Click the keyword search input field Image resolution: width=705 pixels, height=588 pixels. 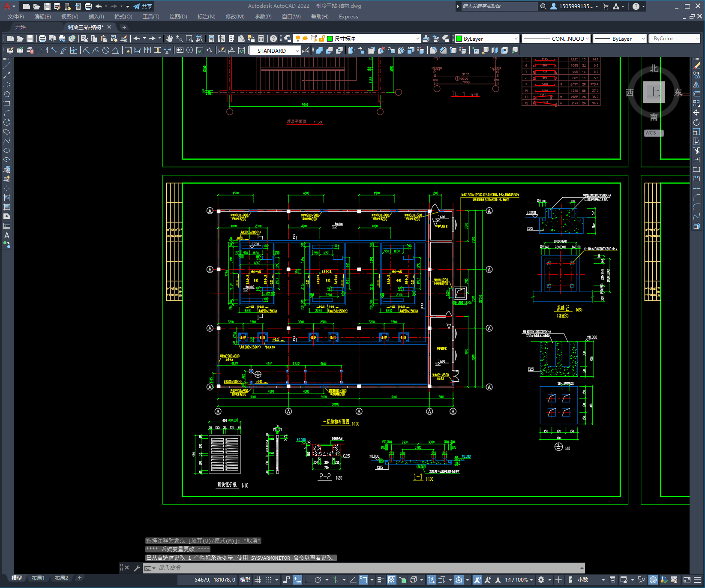[x=499, y=6]
